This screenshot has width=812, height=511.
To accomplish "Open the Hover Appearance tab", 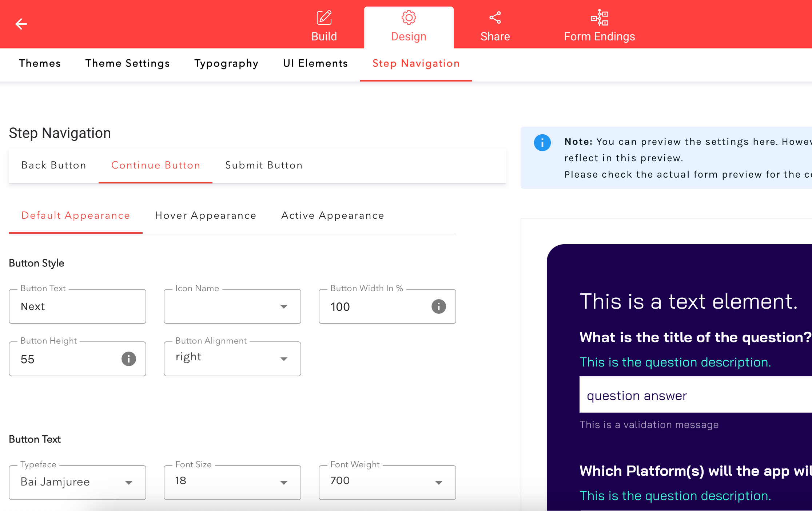I will click(206, 215).
